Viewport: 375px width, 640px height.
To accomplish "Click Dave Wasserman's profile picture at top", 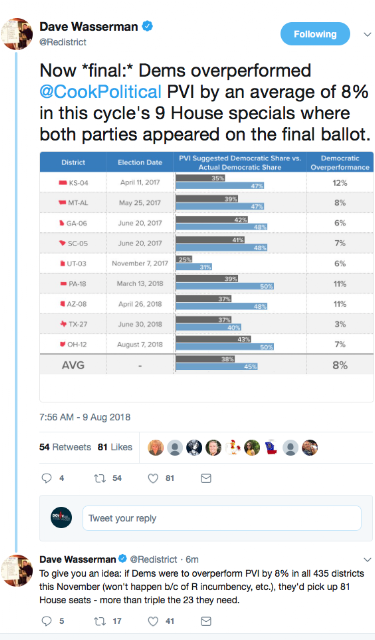I will [x=17, y=34].
